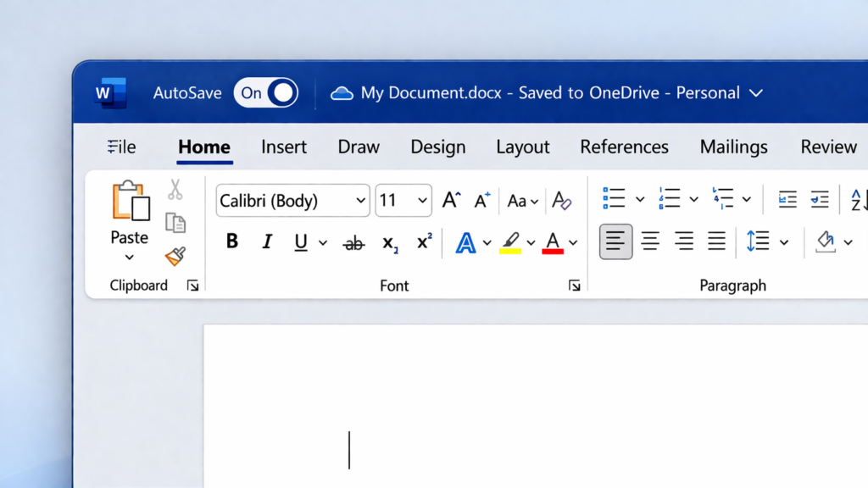Click the Paste clipboard icon

click(131, 201)
